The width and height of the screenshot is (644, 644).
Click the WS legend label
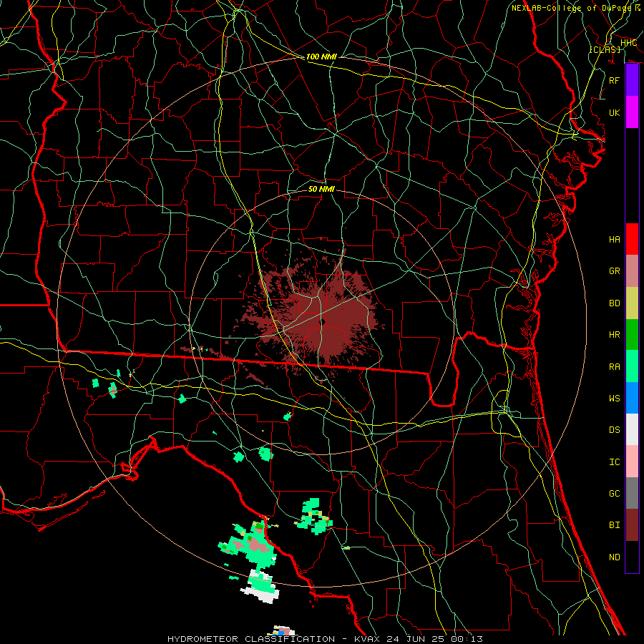[614, 399]
